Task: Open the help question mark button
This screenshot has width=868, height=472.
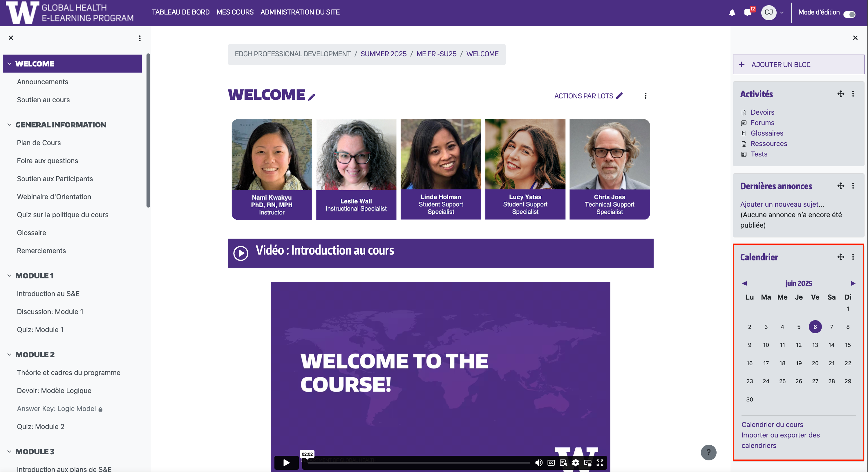Action: (708, 453)
